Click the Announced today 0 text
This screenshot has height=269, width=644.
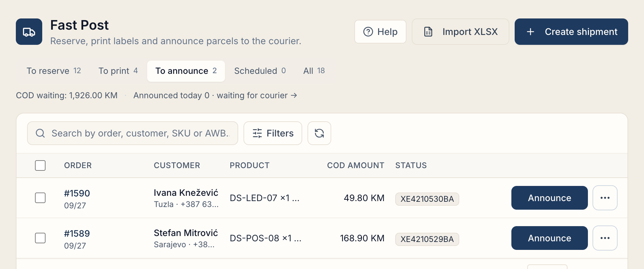[171, 95]
